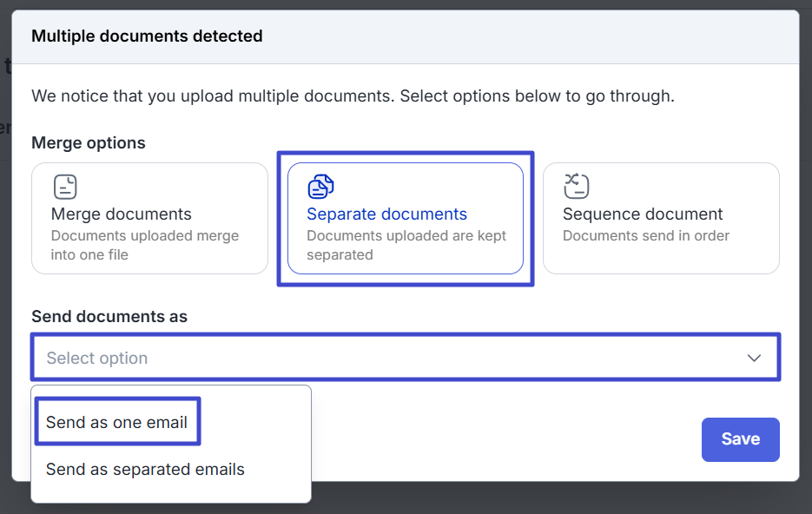
Task: Choose Send as one email
Action: coord(116,423)
